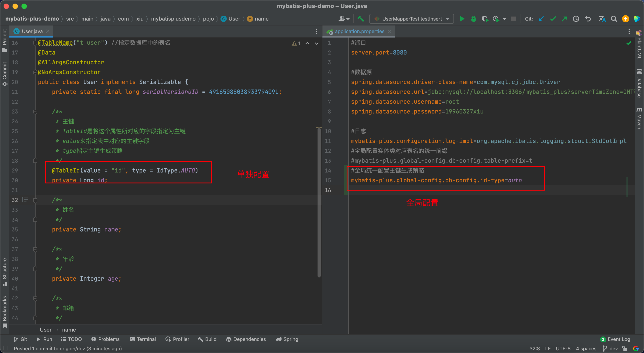
Task: Toggle the PlantUML side panel
Action: [x=639, y=45]
